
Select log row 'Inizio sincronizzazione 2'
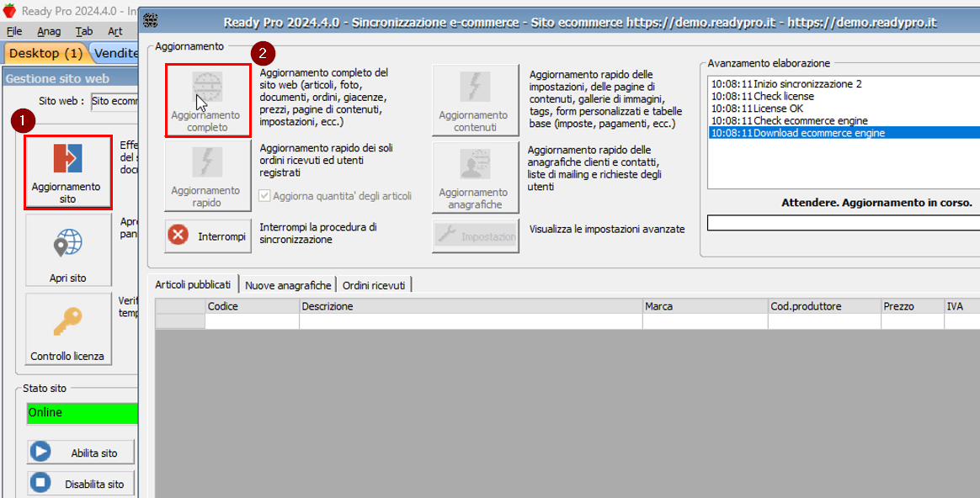tap(844, 84)
